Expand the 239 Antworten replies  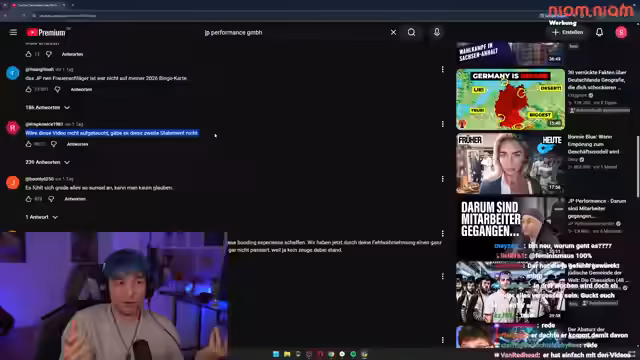tap(47, 162)
